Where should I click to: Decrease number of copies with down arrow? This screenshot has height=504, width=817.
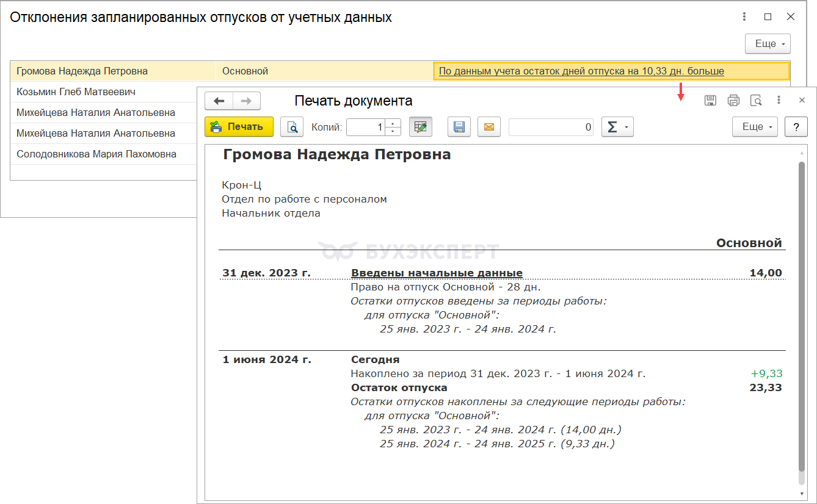(394, 131)
